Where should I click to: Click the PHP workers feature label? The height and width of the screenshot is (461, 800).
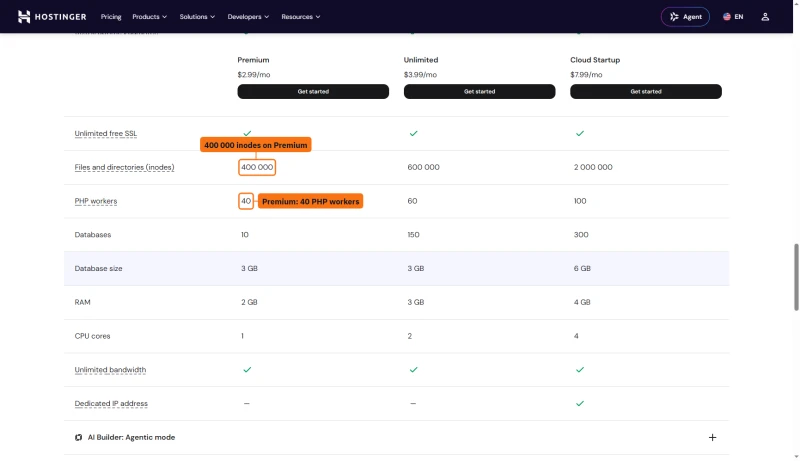[96, 201]
